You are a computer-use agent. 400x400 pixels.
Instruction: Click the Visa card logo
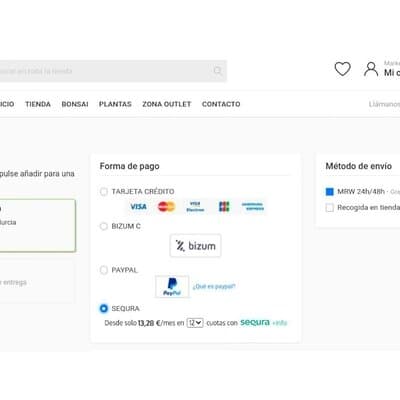pyautogui.click(x=138, y=207)
